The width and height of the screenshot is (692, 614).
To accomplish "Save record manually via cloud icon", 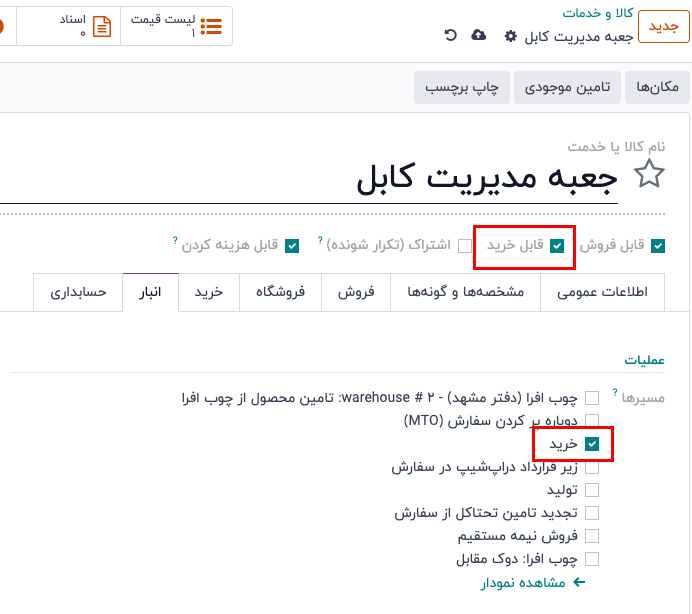I will pos(479,35).
